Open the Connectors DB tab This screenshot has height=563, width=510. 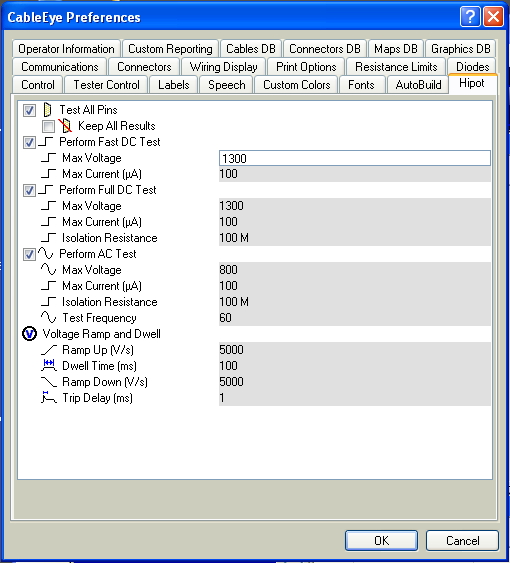point(325,49)
